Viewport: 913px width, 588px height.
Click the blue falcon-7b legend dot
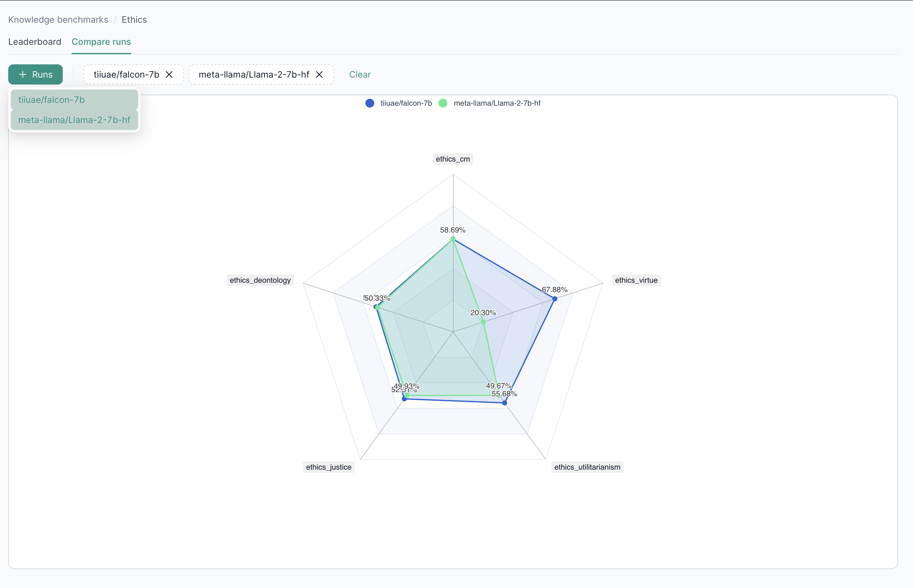tap(370, 103)
